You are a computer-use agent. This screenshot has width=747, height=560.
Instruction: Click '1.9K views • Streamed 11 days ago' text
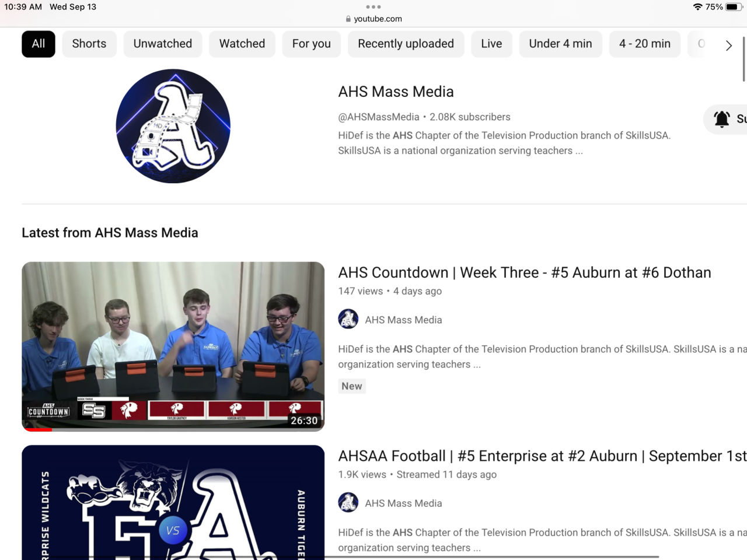417,474
